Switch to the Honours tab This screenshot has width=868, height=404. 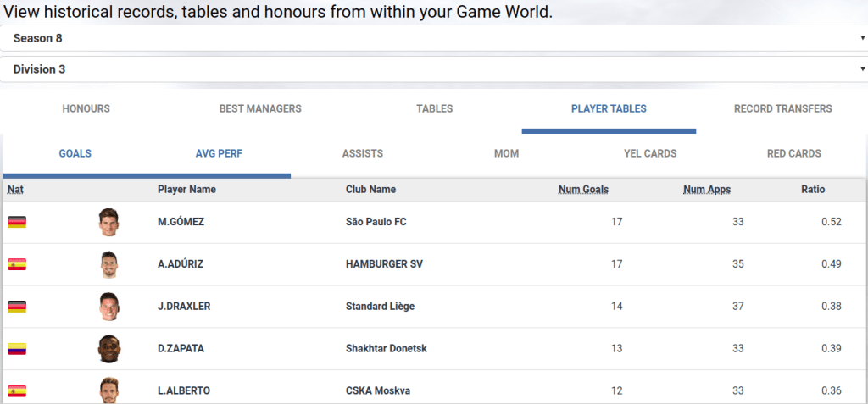click(x=86, y=109)
